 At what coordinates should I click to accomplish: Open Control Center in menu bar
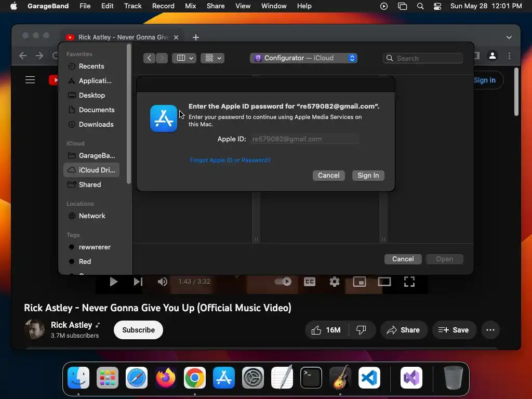(437, 6)
